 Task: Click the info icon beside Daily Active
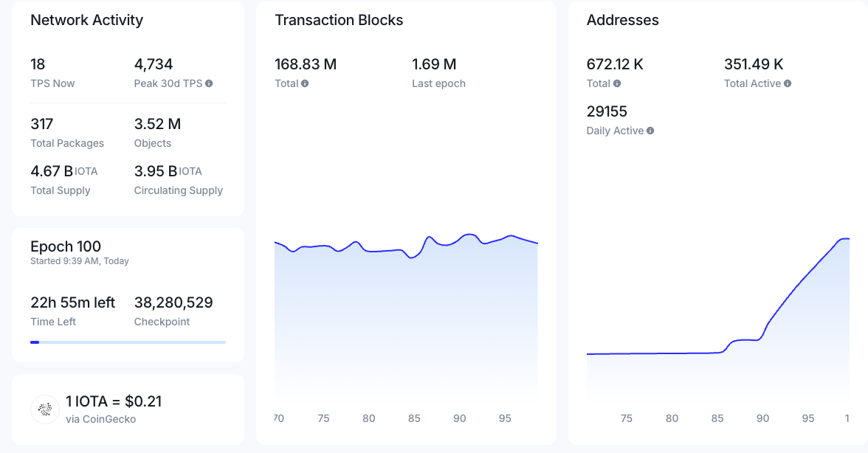(x=650, y=131)
